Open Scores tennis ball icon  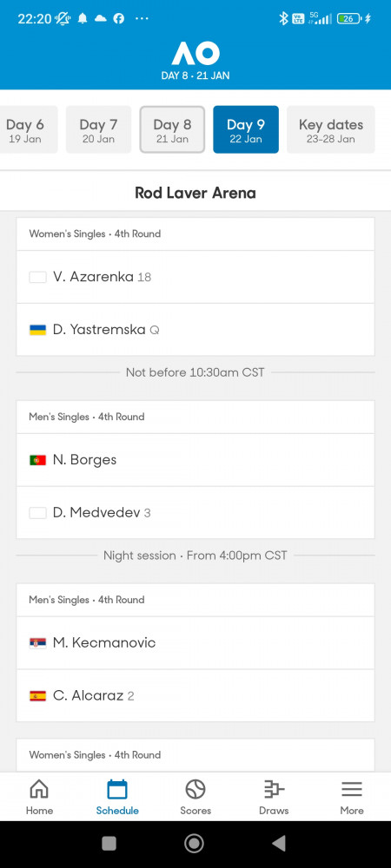(195, 789)
